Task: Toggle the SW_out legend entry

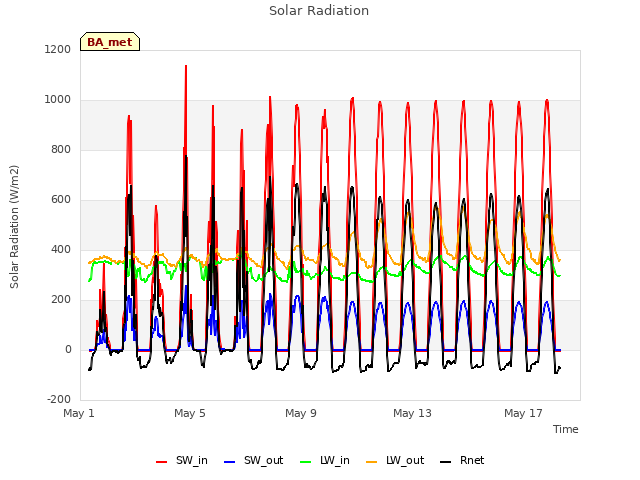Action: pyautogui.click(x=253, y=461)
